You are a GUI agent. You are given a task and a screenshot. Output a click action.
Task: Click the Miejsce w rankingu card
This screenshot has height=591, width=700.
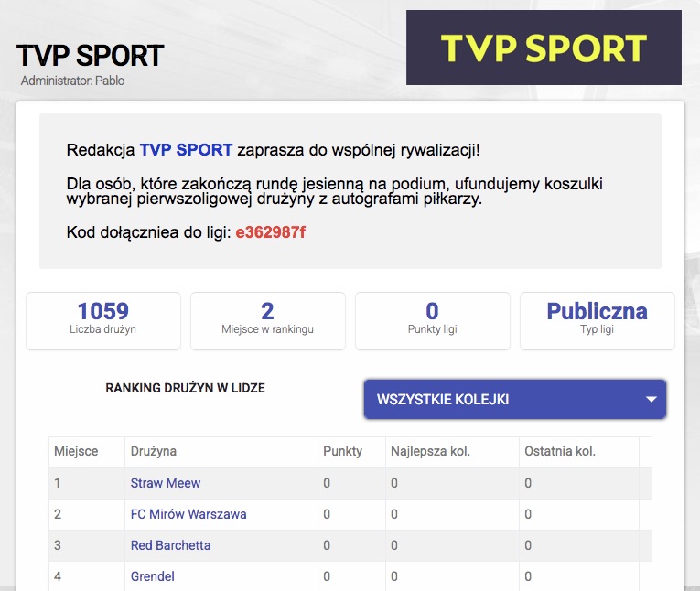268,320
